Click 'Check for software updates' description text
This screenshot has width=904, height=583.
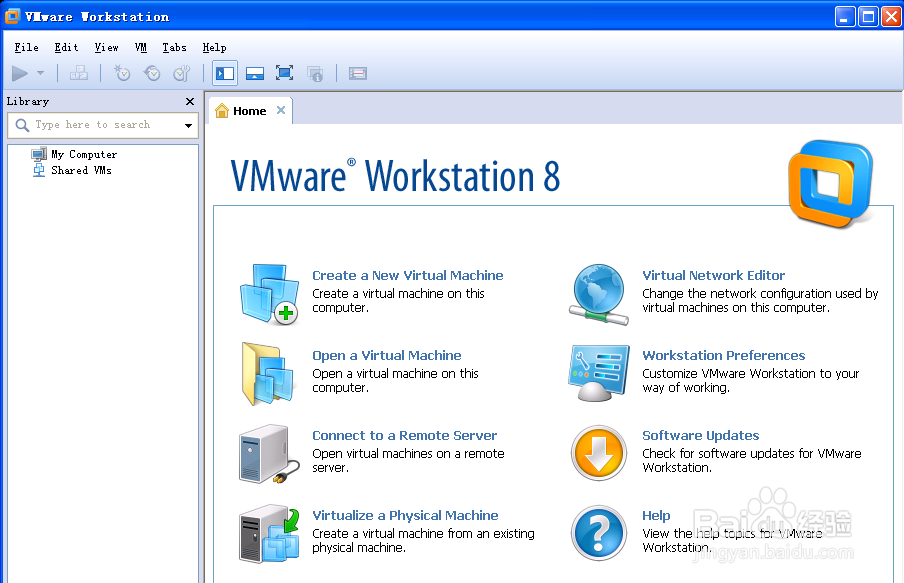pyautogui.click(x=752, y=461)
